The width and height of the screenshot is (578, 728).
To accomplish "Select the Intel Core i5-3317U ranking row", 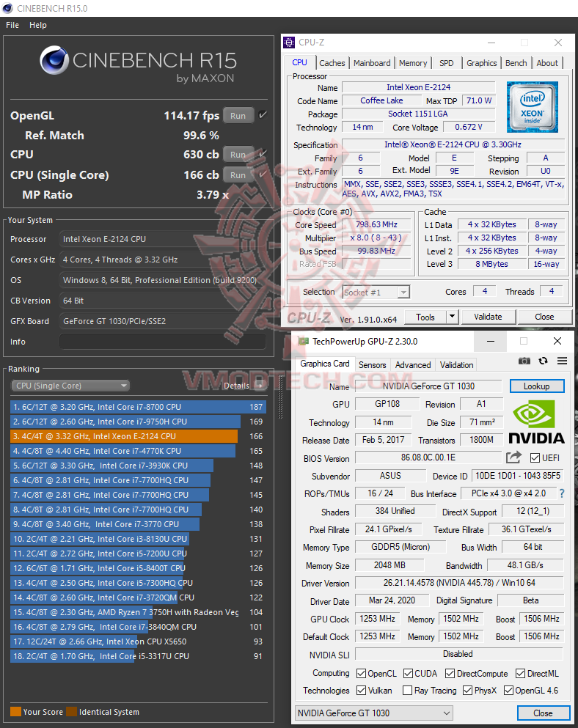I will [138, 656].
